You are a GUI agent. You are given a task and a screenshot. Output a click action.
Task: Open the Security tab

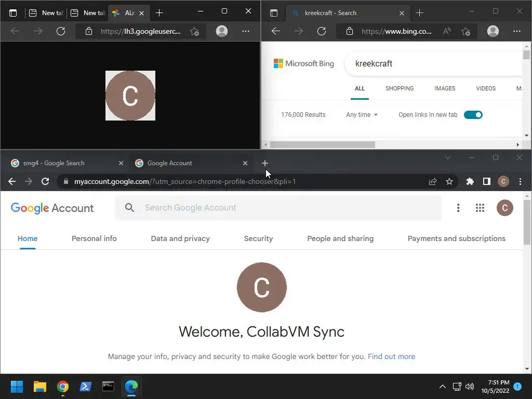[258, 239]
